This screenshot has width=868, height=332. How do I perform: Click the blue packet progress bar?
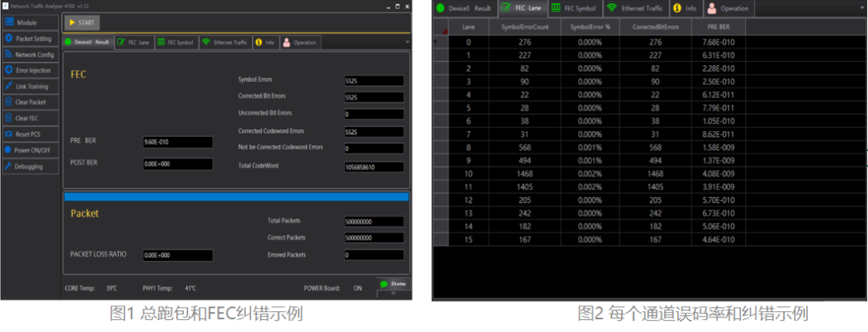(235, 196)
